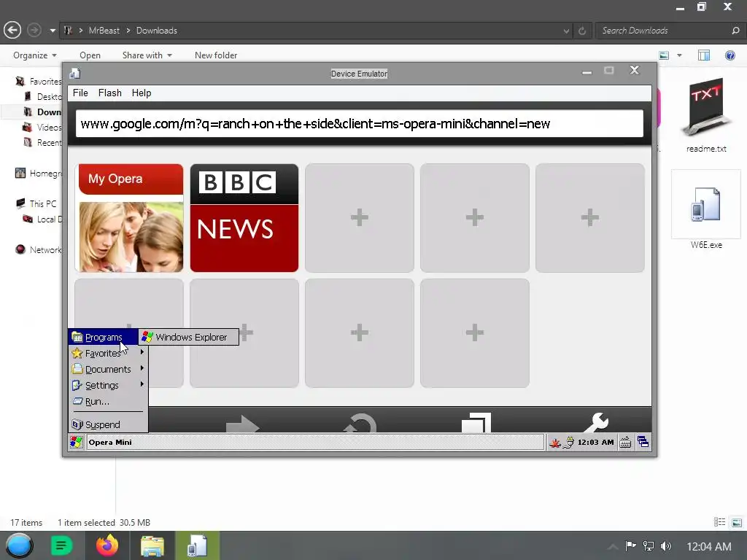Screen dimensions: 747x560
Task: Go forward in the Downloads Explorer window
Action: (34, 31)
